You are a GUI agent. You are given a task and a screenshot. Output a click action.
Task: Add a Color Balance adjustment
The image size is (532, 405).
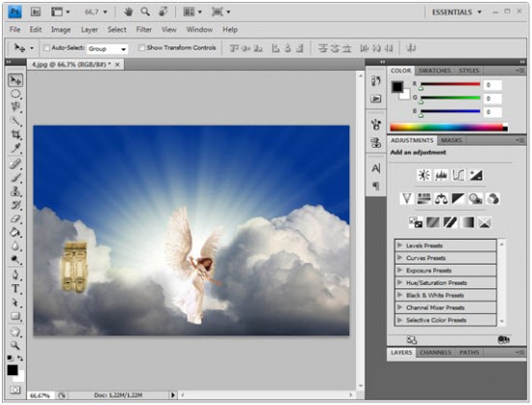(x=441, y=198)
